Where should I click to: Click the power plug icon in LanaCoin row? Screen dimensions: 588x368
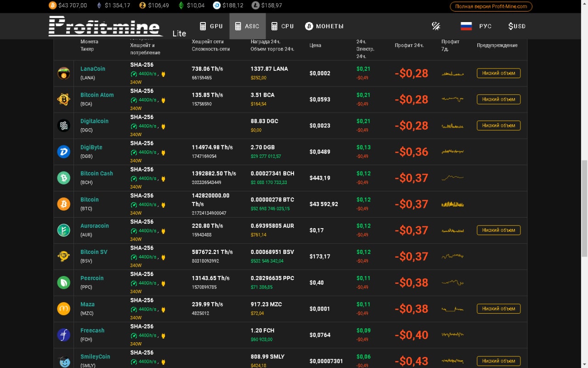(163, 74)
